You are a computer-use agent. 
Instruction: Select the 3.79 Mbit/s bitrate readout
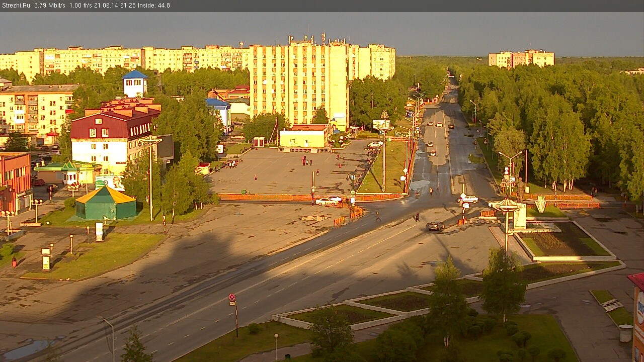point(50,6)
